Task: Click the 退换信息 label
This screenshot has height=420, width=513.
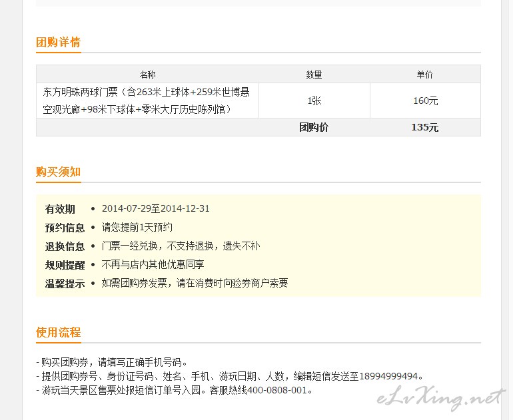Action: 65,246
